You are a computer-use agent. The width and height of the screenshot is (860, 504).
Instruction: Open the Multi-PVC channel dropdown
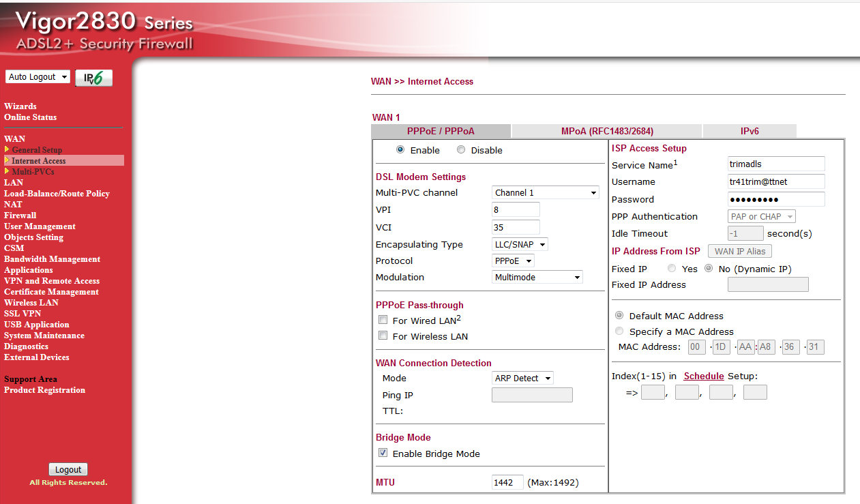click(x=545, y=193)
